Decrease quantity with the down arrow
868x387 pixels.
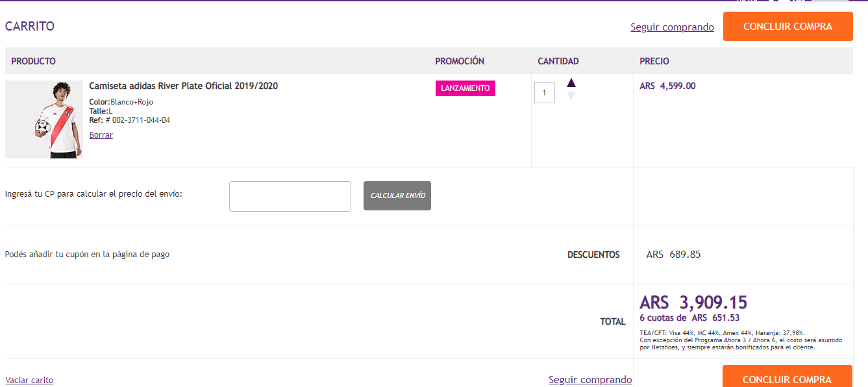[571, 96]
